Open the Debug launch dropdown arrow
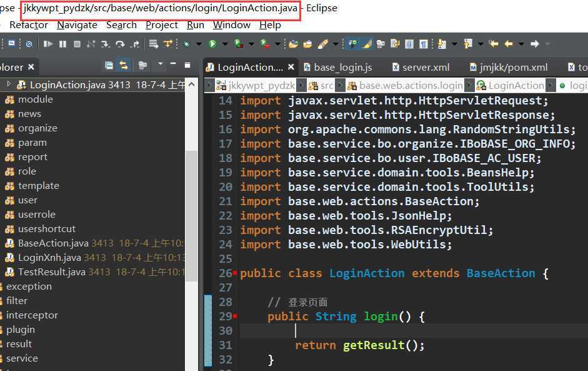 coord(199,44)
